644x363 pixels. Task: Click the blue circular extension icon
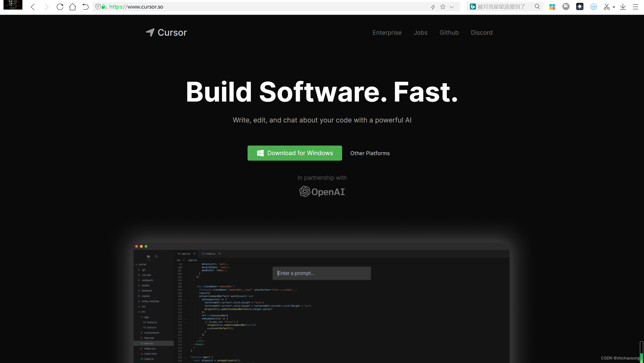pos(593,7)
